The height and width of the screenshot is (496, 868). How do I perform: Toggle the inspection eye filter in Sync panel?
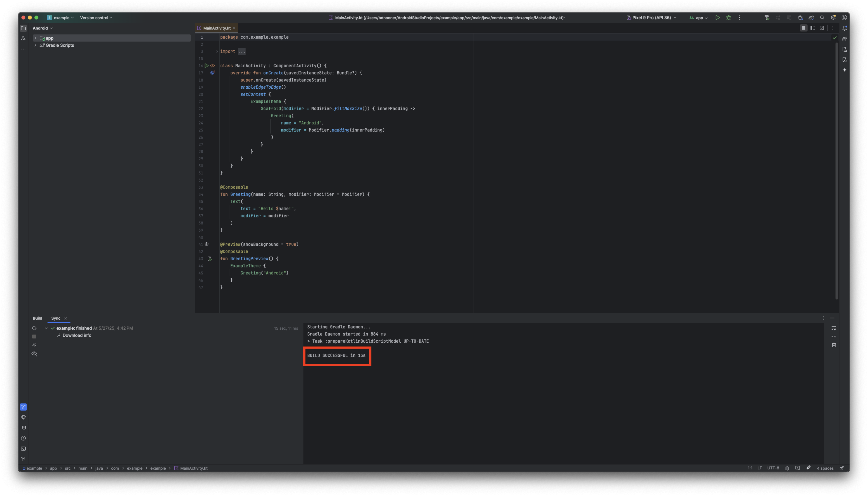pos(34,354)
